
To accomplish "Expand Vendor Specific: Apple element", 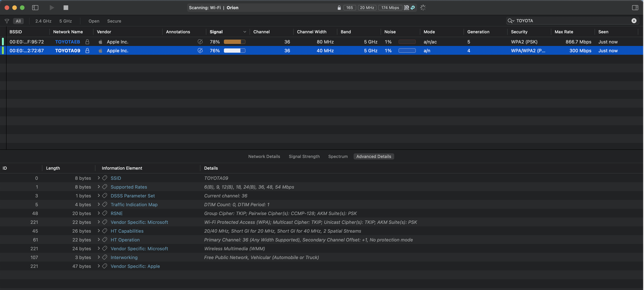I will pos(99,266).
